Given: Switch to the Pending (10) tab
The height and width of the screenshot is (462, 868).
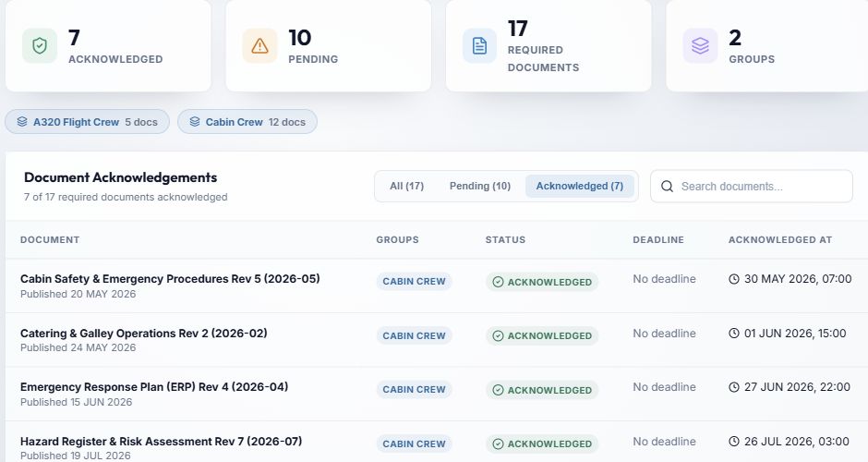Looking at the screenshot, I should pyautogui.click(x=479, y=186).
